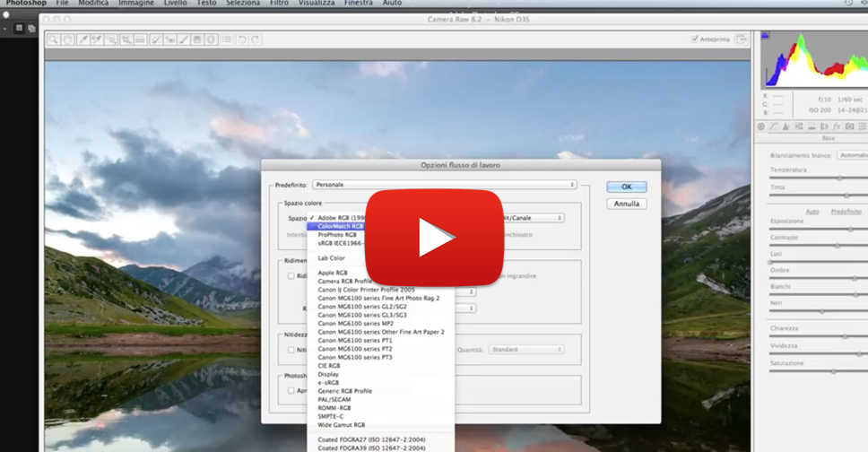Viewport: 868px width, 452px height.
Task: Open the Detail panel tab icon
Action: [x=786, y=126]
